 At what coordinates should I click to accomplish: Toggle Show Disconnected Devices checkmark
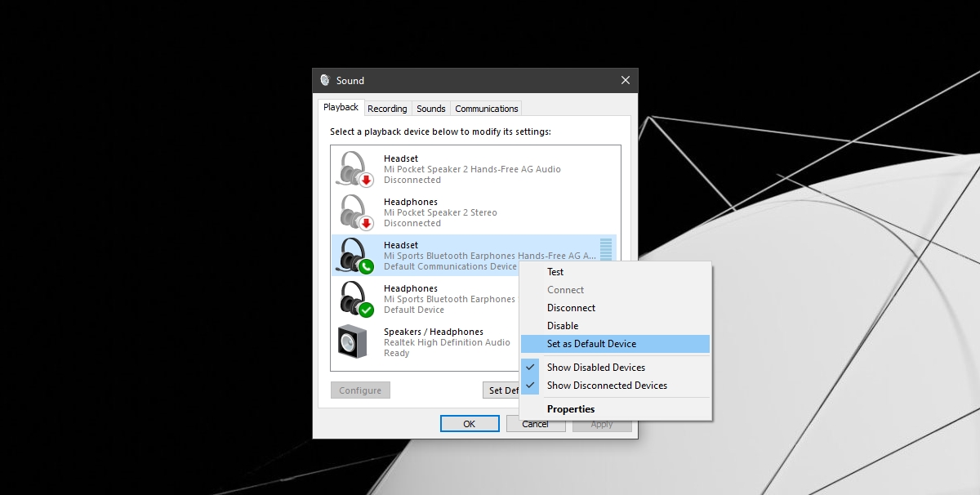[x=530, y=386]
